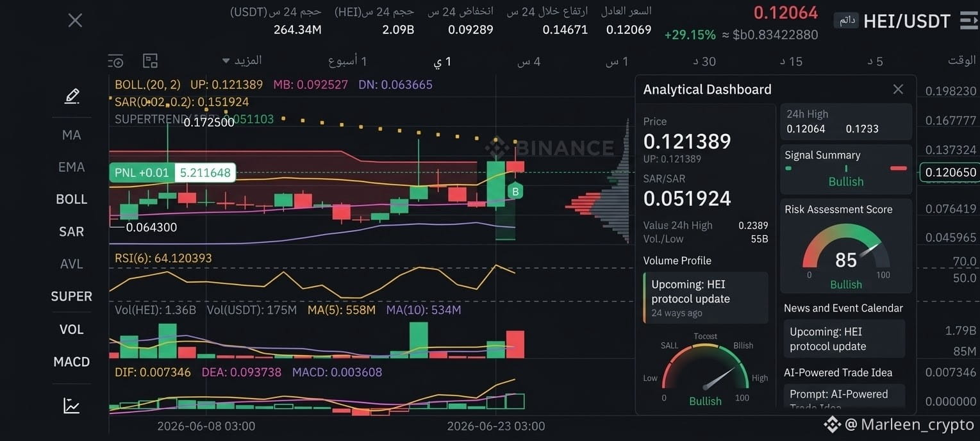The height and width of the screenshot is (441, 980).
Task: Close the chart view with the X icon
Action: click(x=75, y=21)
